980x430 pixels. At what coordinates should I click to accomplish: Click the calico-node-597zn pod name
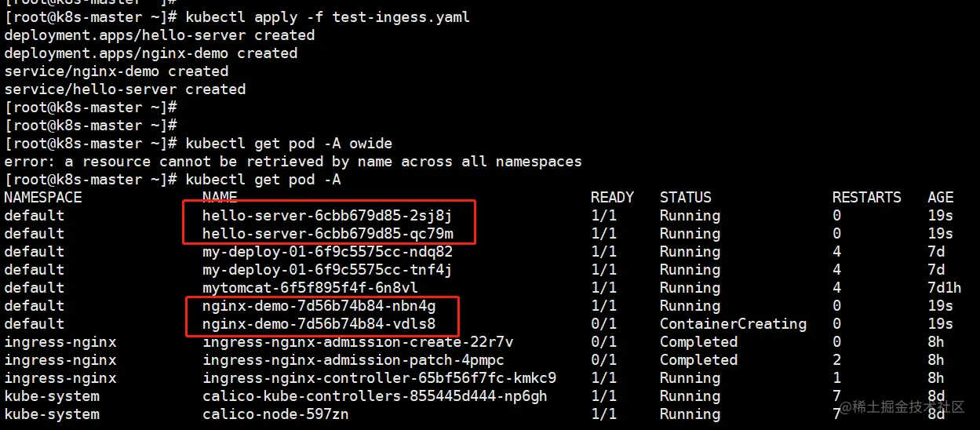(275, 414)
